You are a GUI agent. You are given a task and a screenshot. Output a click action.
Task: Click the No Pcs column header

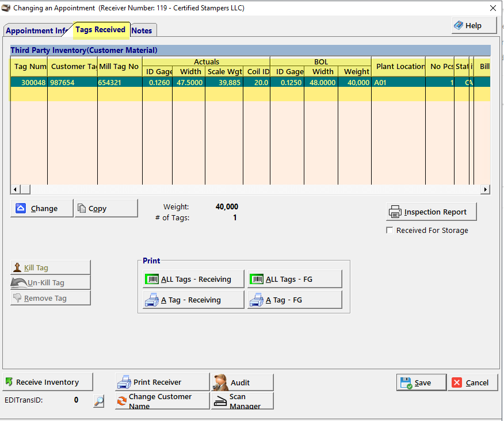click(440, 67)
